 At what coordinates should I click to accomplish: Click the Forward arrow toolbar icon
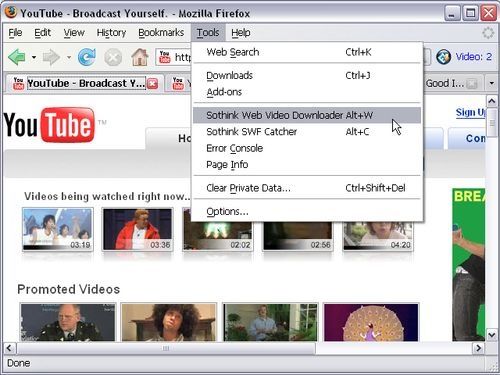[x=51, y=57]
